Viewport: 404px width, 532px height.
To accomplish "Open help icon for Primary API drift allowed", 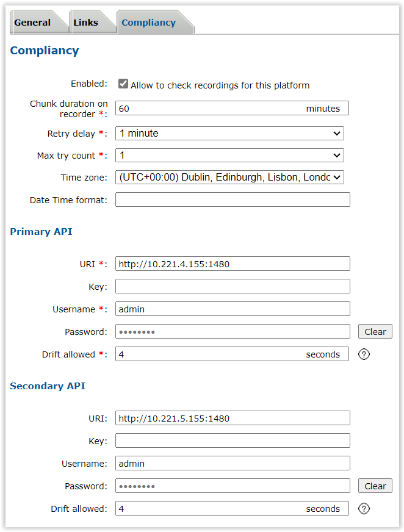I will (364, 354).
